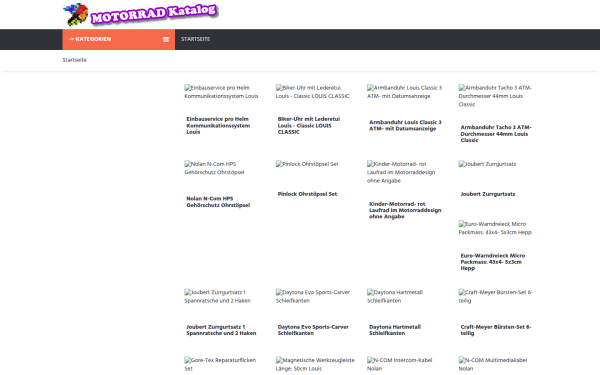Open the Einbauservice pro Helm Kommunikationssystem title
Image resolution: width=600 pixels, height=375 pixels.
click(218, 126)
